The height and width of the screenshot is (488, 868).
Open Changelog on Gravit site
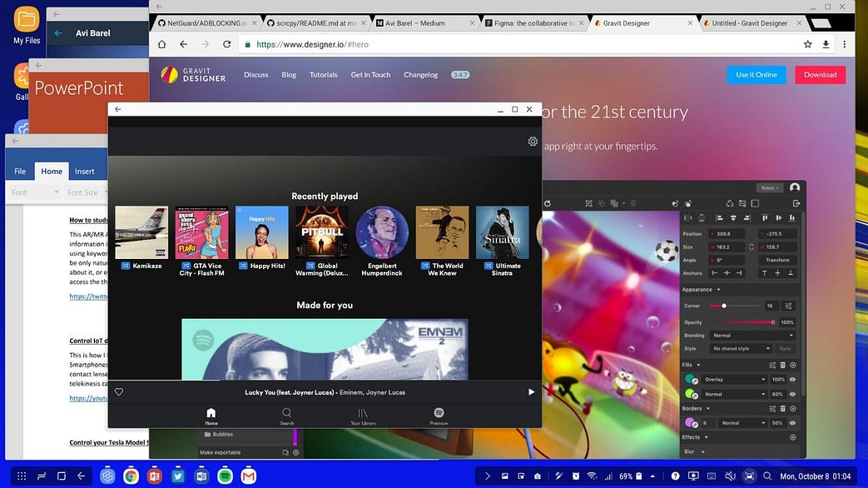[421, 75]
